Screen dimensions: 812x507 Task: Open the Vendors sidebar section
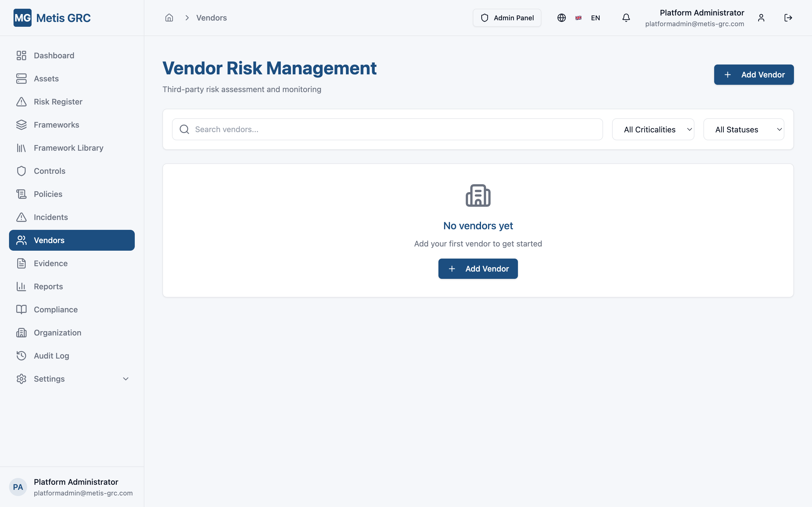pos(49,240)
